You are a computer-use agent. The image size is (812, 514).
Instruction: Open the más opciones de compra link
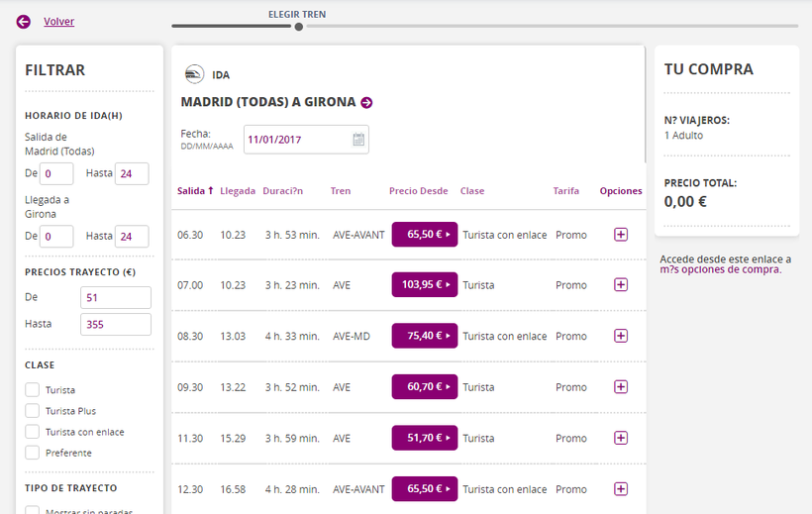(720, 269)
